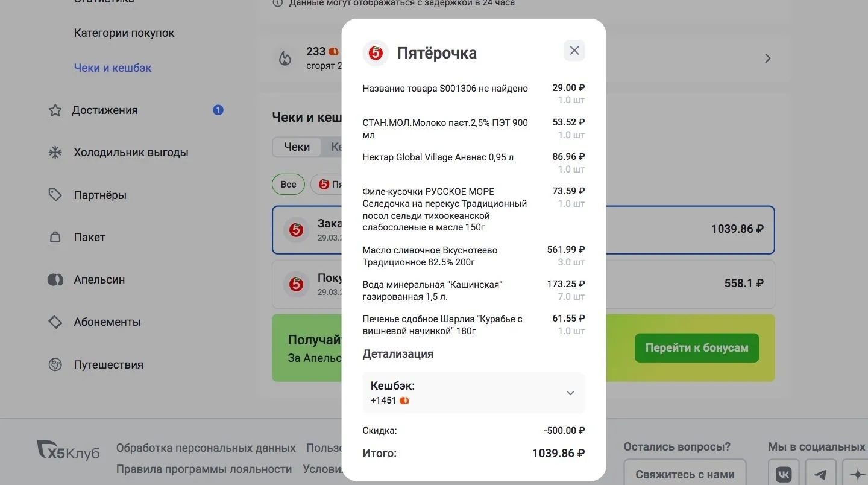Screen dimensions: 868x485
Task: Click the Апельсин icon in sidebar
Action: [55, 280]
